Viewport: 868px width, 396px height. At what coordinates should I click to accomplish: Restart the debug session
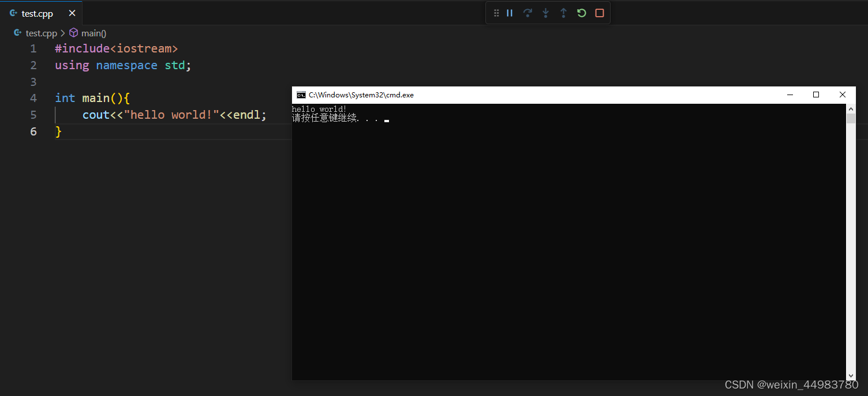(x=581, y=13)
